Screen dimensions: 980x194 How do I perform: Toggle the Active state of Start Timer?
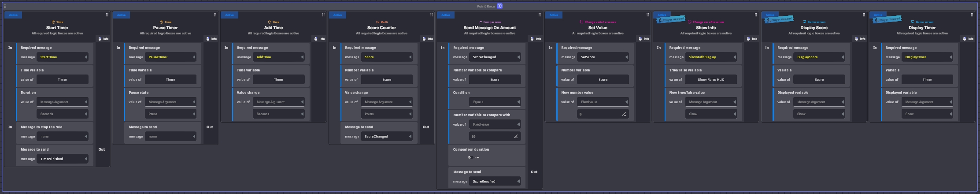tap(13, 15)
